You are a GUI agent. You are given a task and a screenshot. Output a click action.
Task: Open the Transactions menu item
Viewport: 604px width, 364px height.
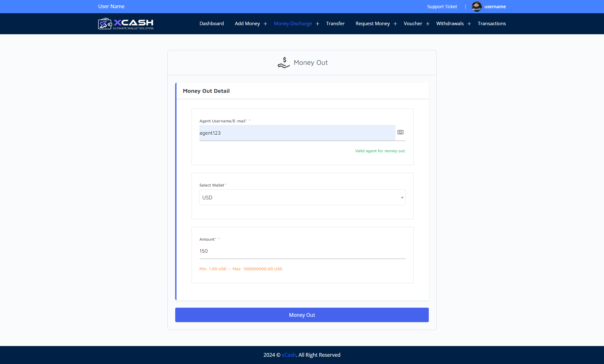[491, 24]
